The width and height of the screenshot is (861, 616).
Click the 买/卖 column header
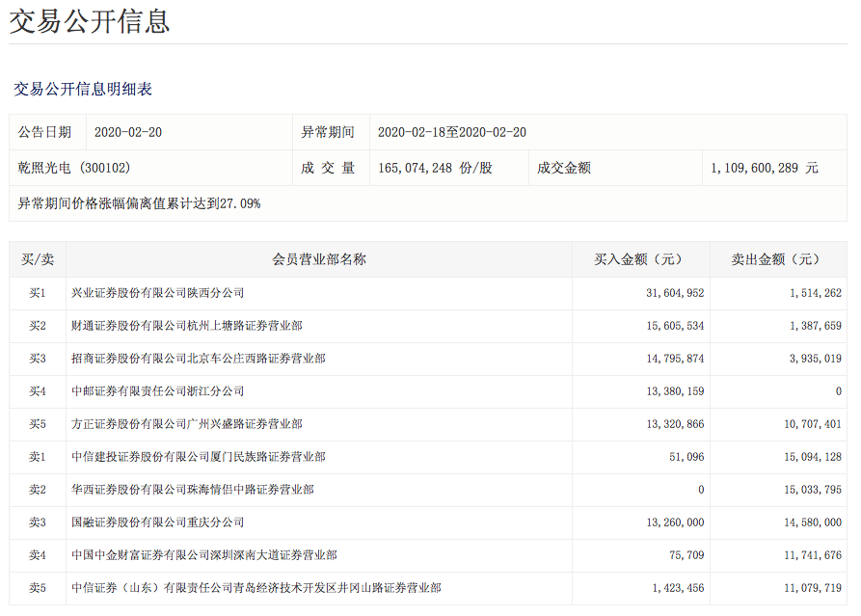(38, 259)
